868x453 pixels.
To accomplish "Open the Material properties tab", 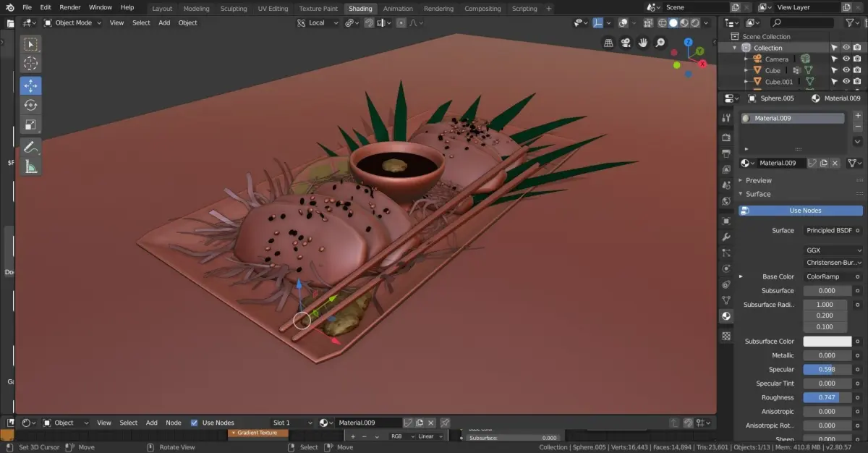I will click(x=726, y=316).
